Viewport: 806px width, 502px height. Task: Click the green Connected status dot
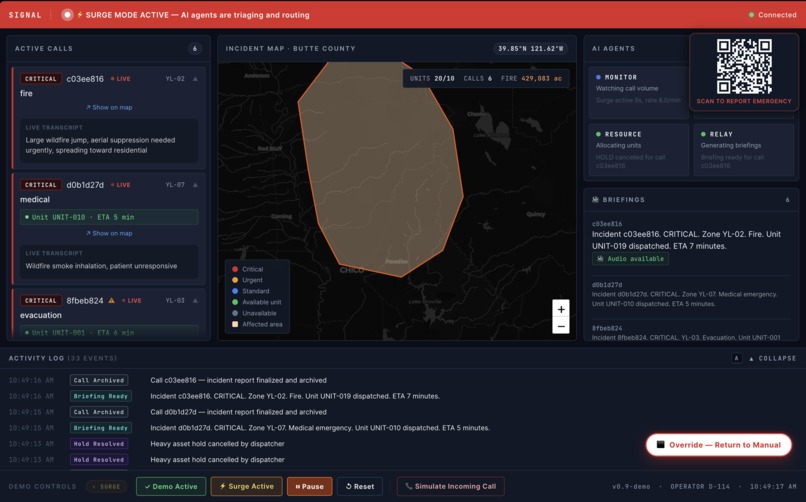752,15
